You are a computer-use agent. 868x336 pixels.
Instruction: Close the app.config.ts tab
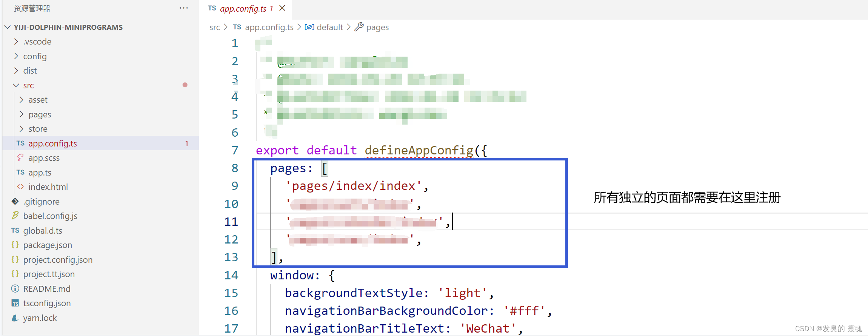point(282,8)
